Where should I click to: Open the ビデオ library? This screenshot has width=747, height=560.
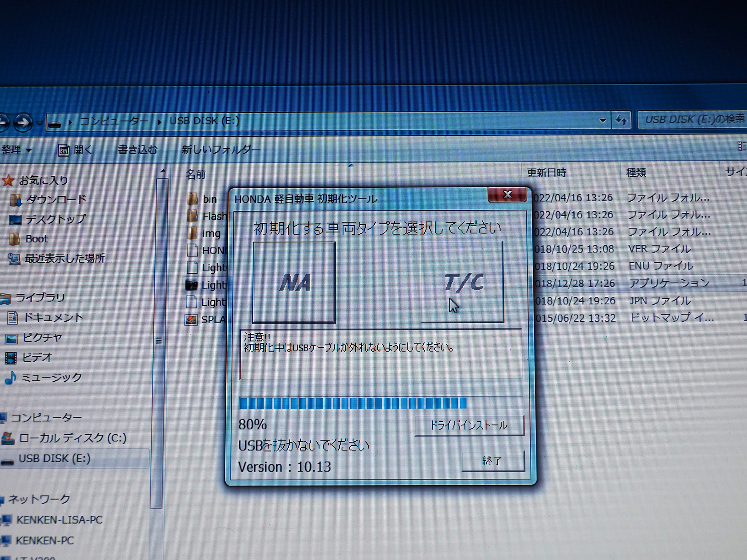coord(37,357)
